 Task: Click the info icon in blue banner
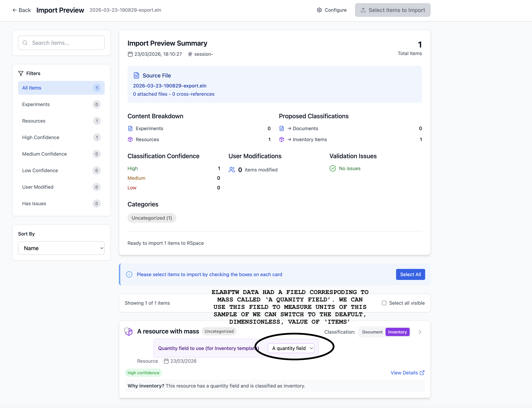[x=129, y=274]
